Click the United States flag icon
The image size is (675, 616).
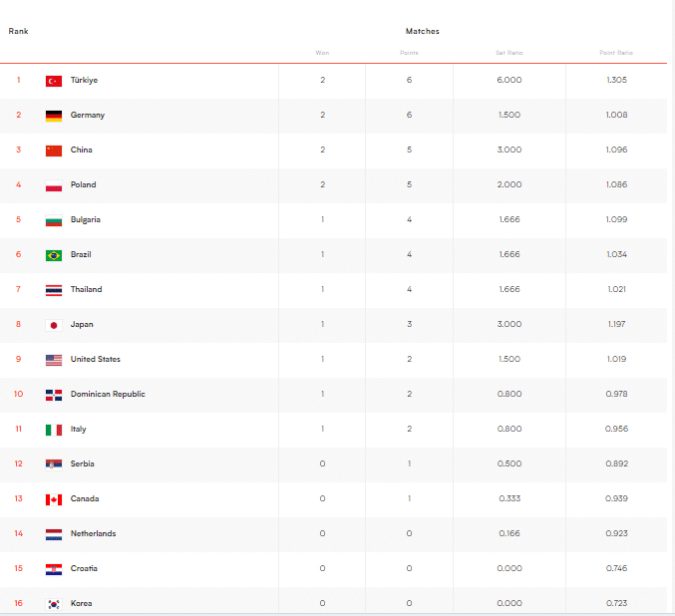click(x=54, y=360)
